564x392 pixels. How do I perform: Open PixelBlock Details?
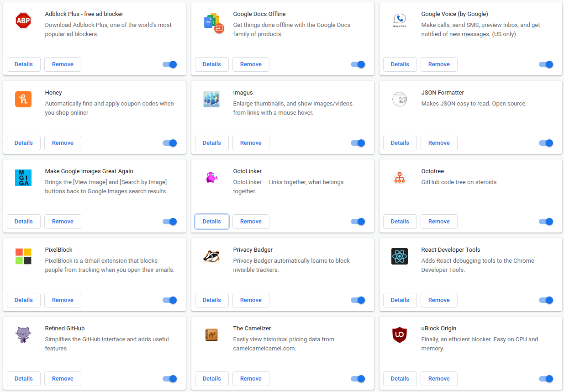[x=24, y=300]
